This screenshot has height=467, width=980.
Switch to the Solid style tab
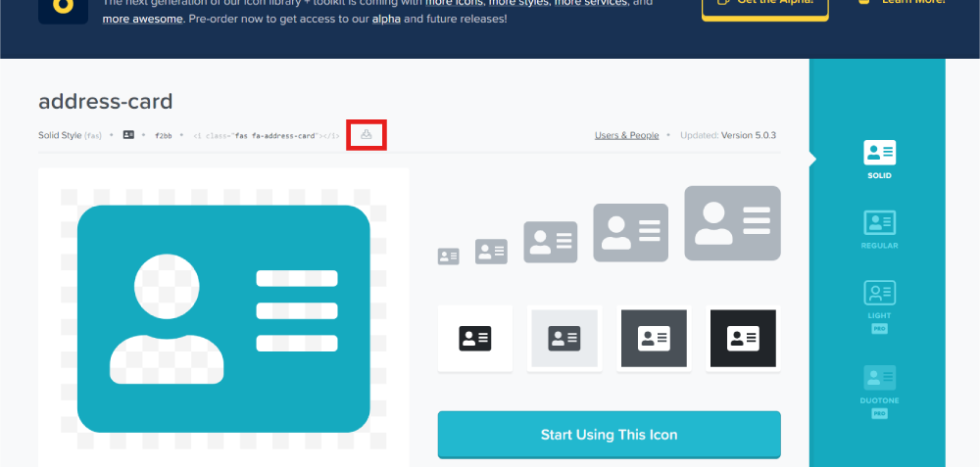coord(879,160)
